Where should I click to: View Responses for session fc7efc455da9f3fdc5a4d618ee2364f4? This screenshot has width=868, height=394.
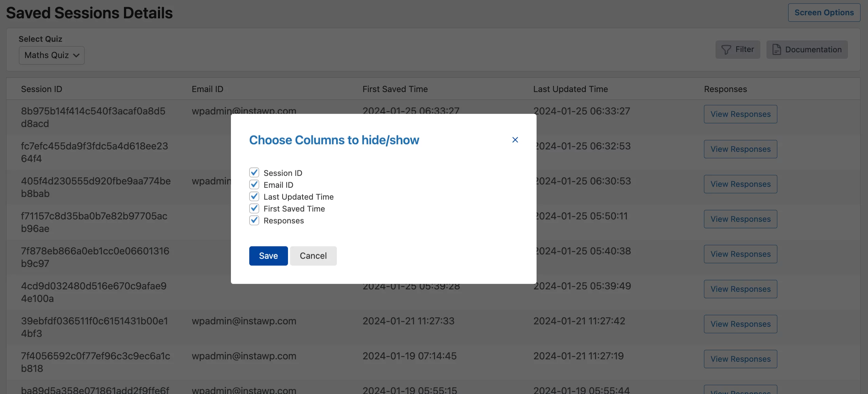740,149
